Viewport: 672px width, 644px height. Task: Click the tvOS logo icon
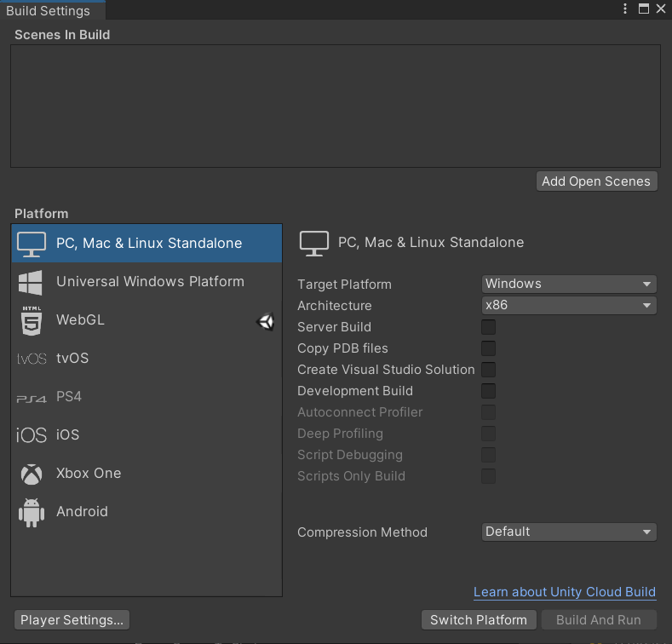32,359
